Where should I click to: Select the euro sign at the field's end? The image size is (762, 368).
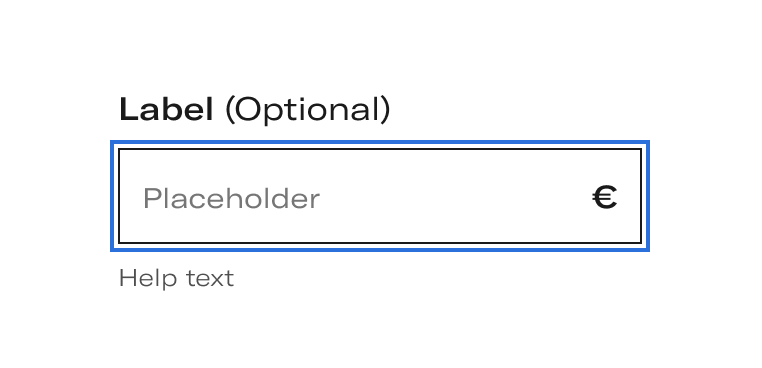605,197
